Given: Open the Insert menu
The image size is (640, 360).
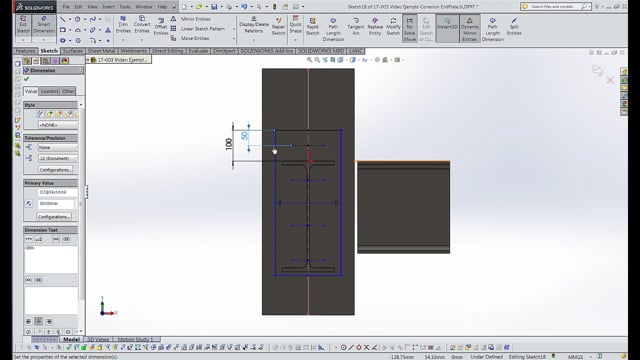Looking at the screenshot, I should tap(108, 7).
